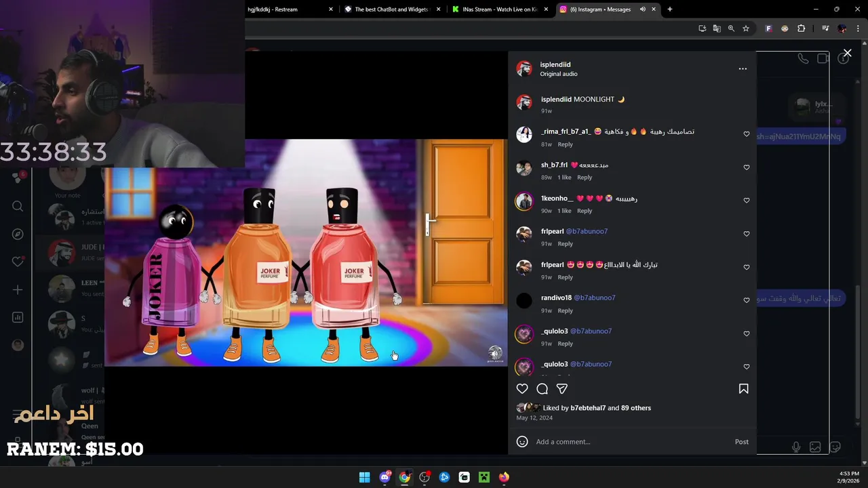Open Discord from the taskbar
The height and width of the screenshot is (488, 868).
pos(384,477)
